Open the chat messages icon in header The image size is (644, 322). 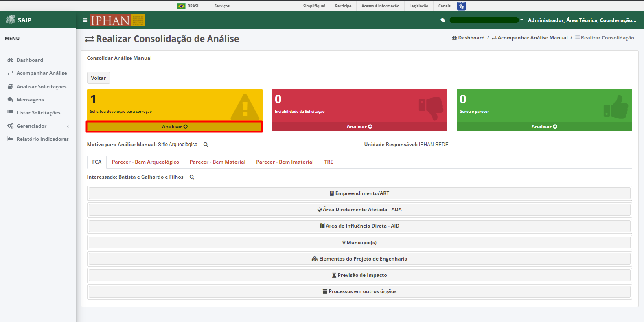coord(443,20)
